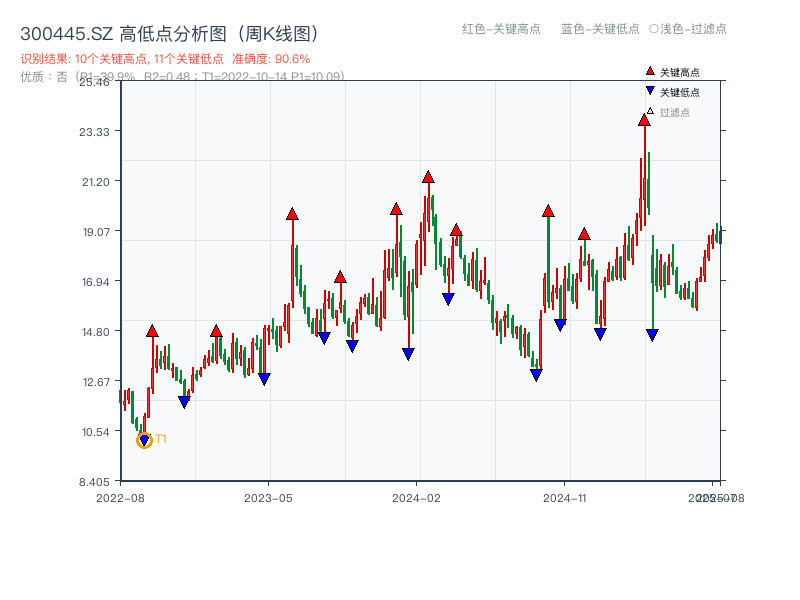Click the faded 过滤点 triangle icon in the legend

650,110
